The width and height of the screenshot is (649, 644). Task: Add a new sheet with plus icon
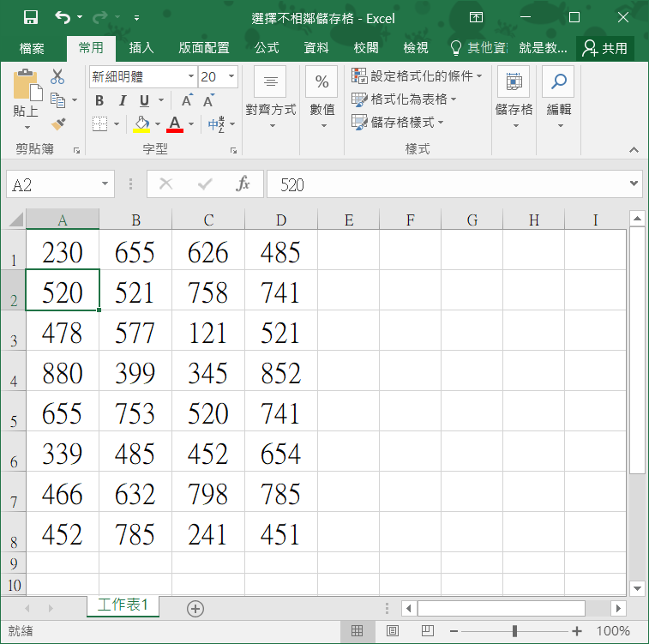coord(195,608)
